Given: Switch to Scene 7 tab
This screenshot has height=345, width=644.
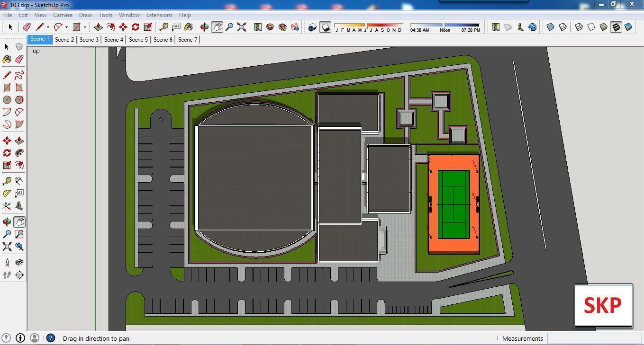Looking at the screenshot, I should click(188, 40).
